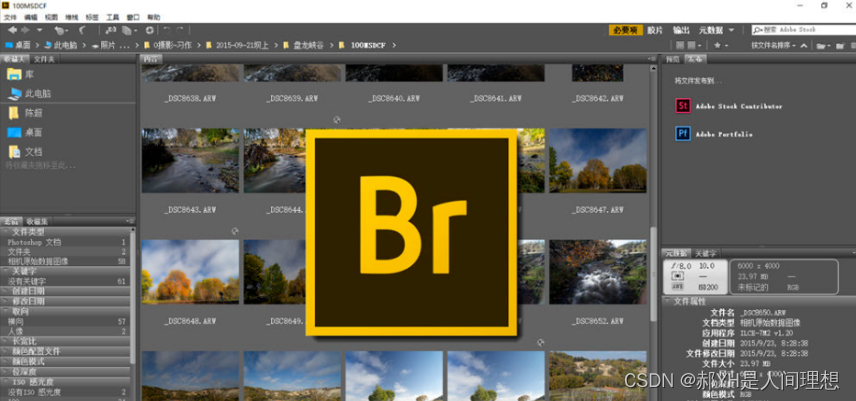Switch to the 必要项 workspace
This screenshot has height=401, width=856.
[626, 31]
